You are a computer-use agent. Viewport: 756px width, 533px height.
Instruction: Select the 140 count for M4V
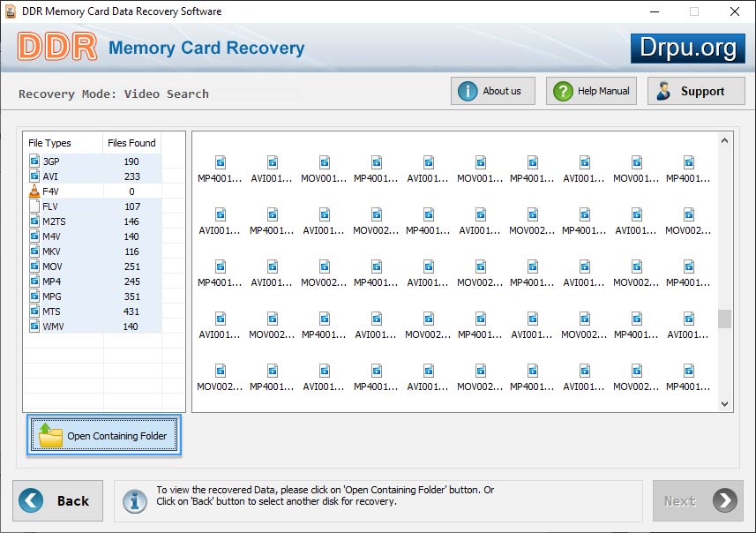click(131, 236)
